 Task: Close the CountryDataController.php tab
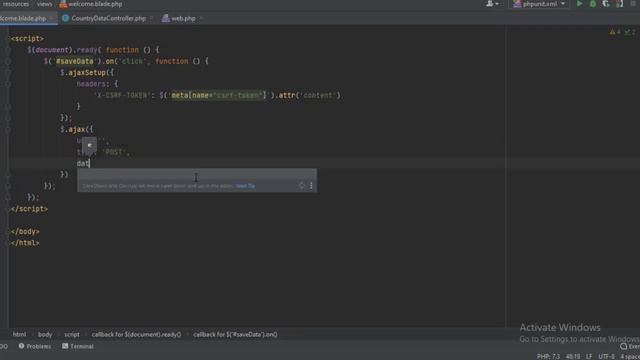coord(151,18)
